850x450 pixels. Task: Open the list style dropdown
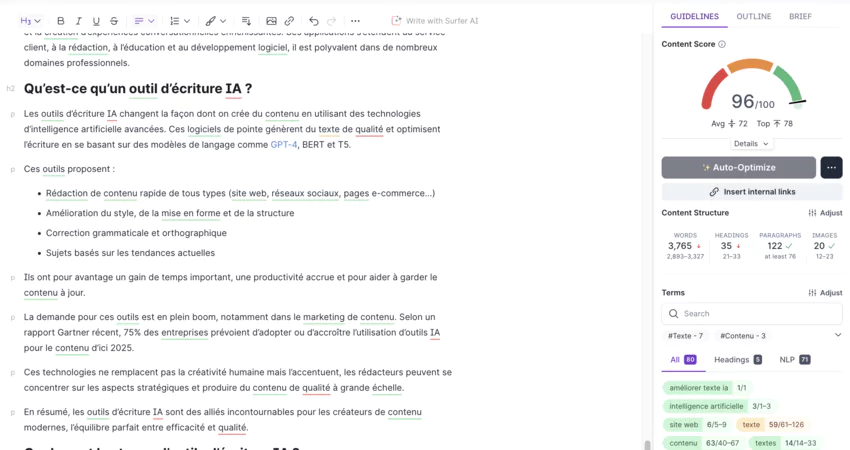coord(180,21)
